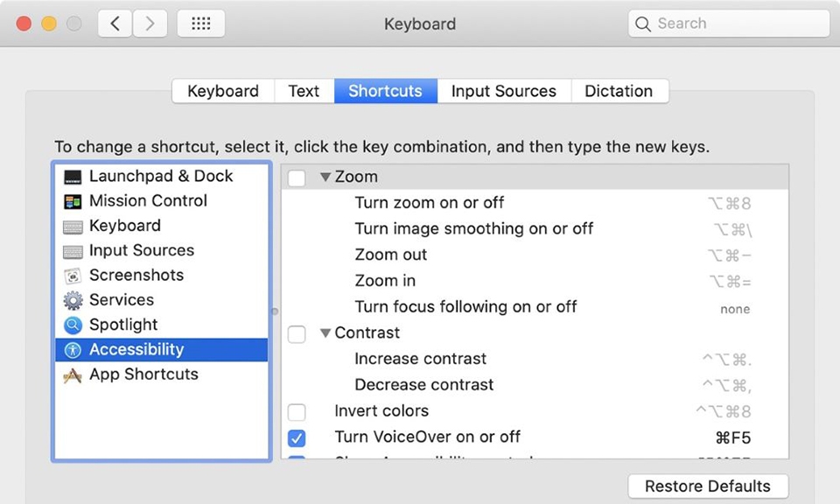Click into the Search field
This screenshot has width=840, height=504.
pos(729,24)
